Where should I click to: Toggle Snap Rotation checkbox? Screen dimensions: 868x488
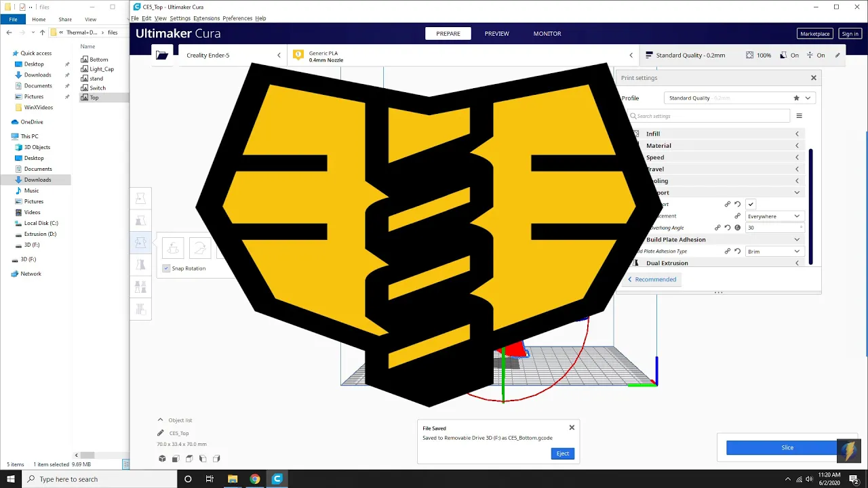[x=166, y=268]
